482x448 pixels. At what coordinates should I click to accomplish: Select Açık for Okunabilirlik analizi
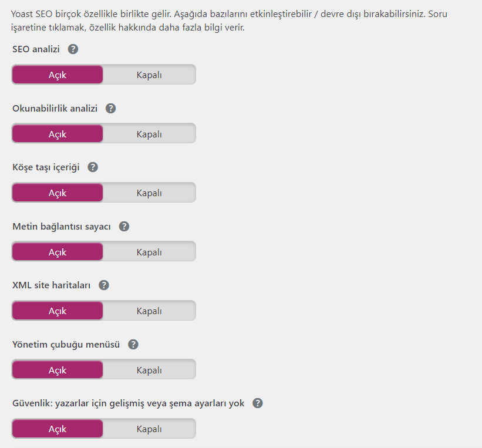tap(58, 134)
